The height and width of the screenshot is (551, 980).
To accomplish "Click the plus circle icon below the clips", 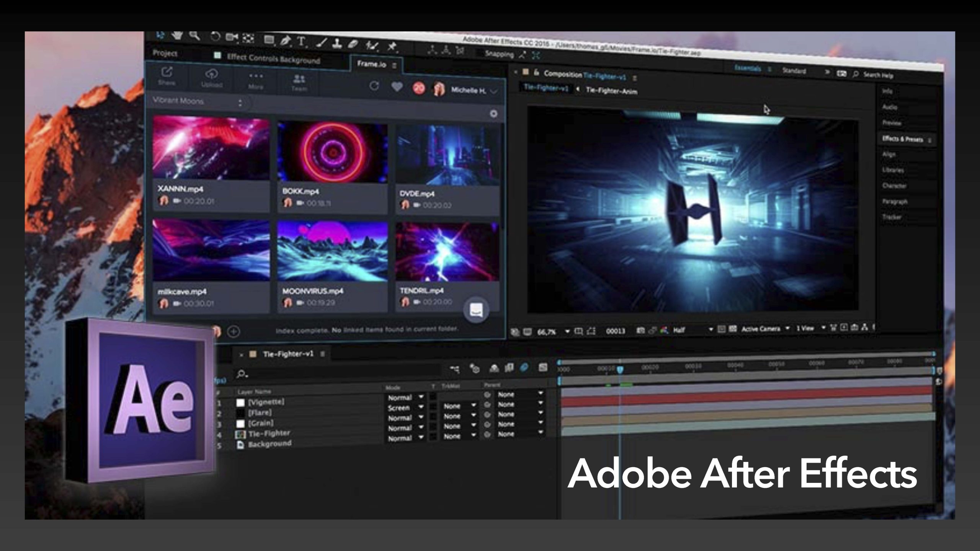I will tap(234, 331).
